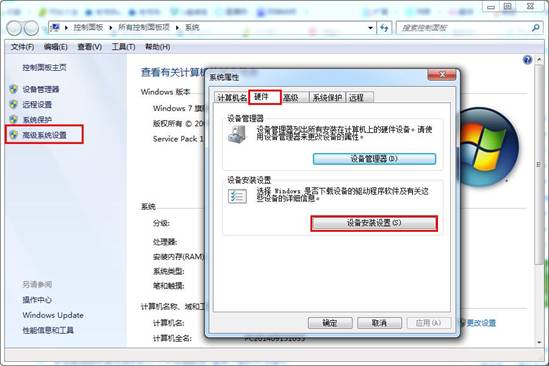Click the main window vertical scrollbar
Screen dimensions: 549x366
click(539, 165)
